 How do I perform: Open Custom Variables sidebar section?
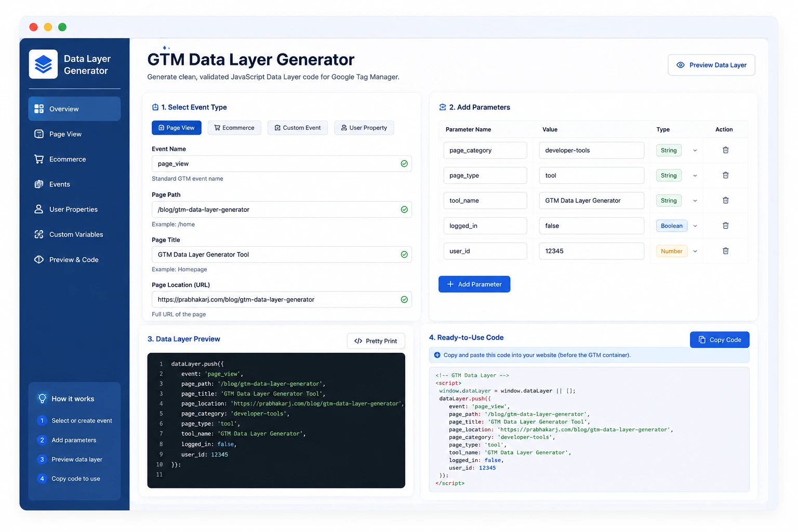coord(74,234)
